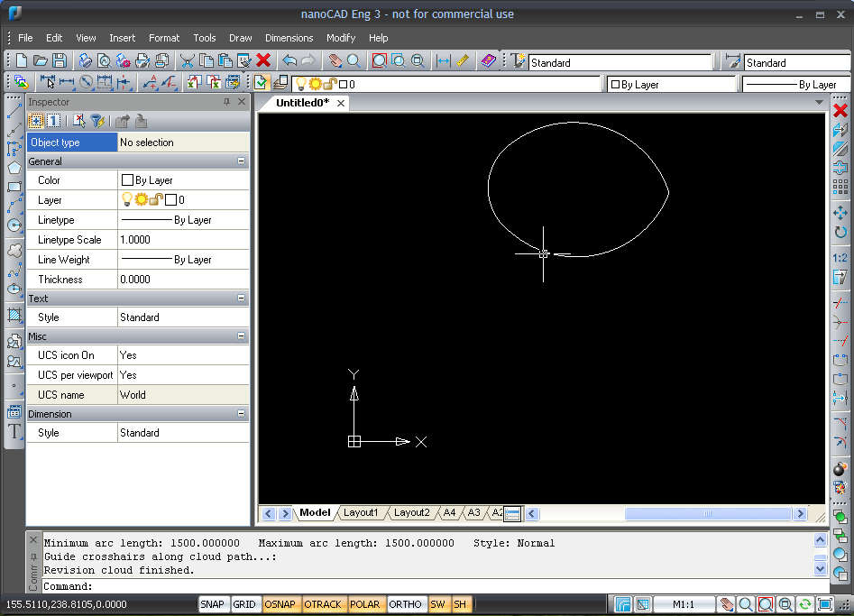Viewport: 854px width, 616px height.
Task: Select the Text tool in left toolbar
Action: click(x=14, y=431)
